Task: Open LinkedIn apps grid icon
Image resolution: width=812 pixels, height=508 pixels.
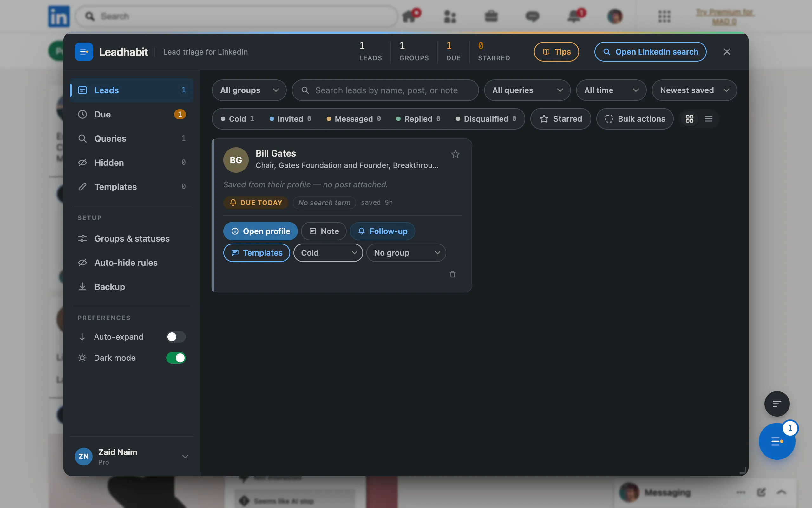Action: pos(664,16)
